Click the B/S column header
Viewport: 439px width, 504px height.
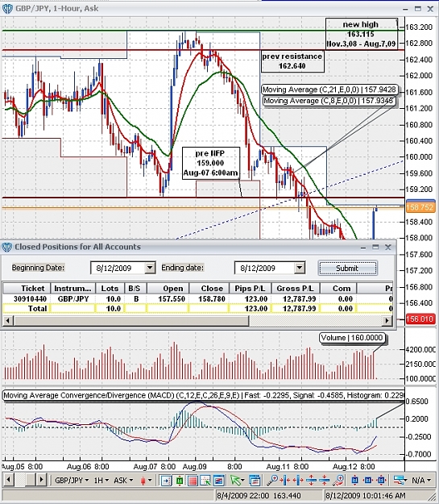(x=136, y=288)
